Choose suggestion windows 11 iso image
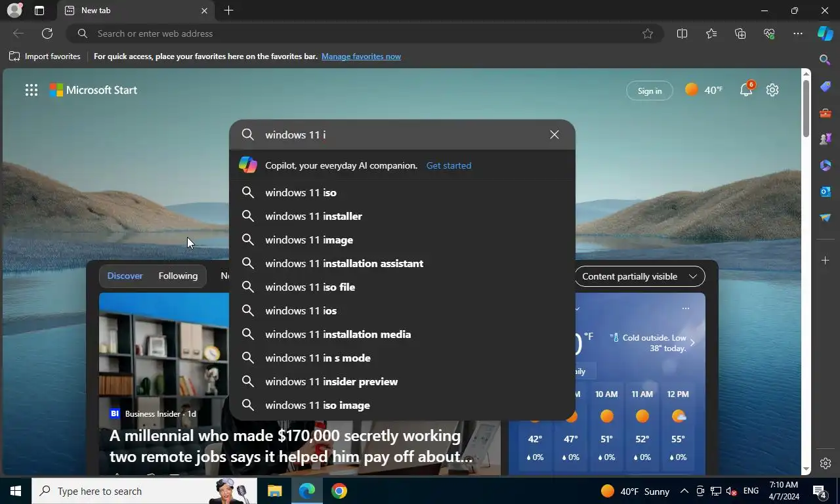Image resolution: width=840 pixels, height=504 pixels. 402,405
